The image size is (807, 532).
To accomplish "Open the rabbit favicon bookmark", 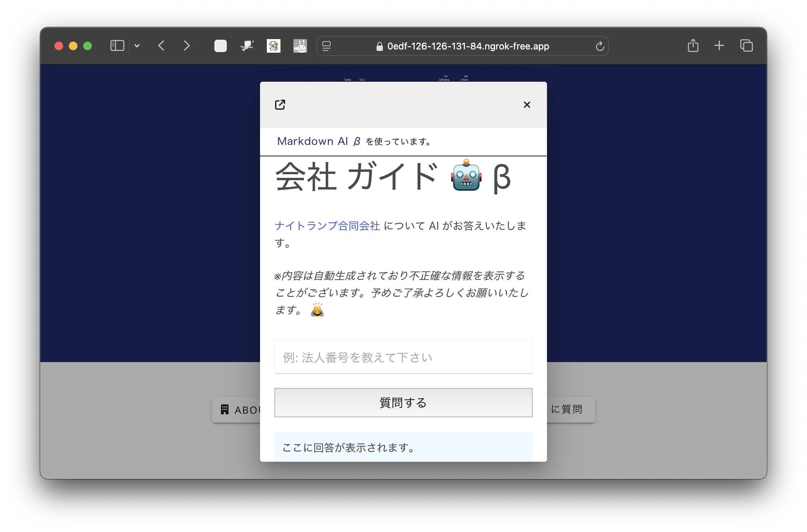I will [300, 46].
